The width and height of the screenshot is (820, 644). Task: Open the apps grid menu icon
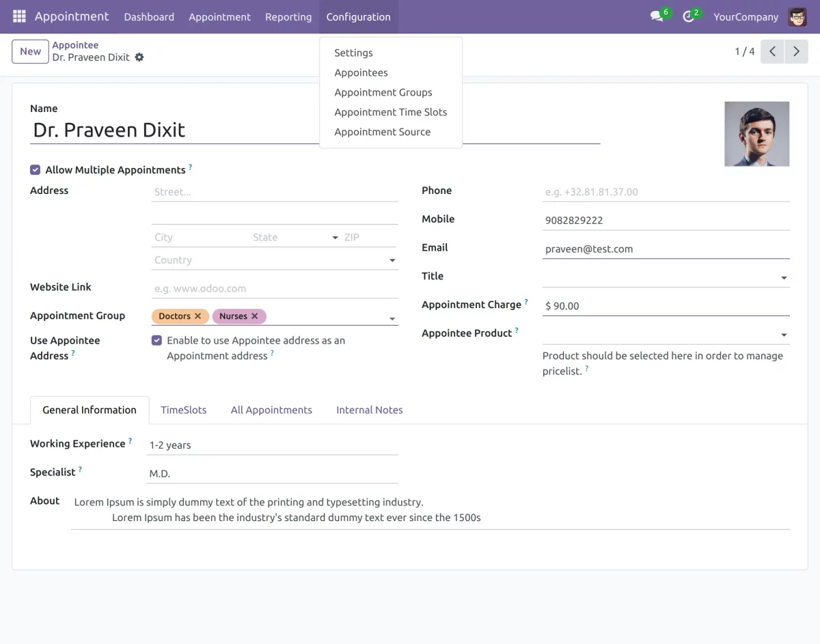point(19,16)
